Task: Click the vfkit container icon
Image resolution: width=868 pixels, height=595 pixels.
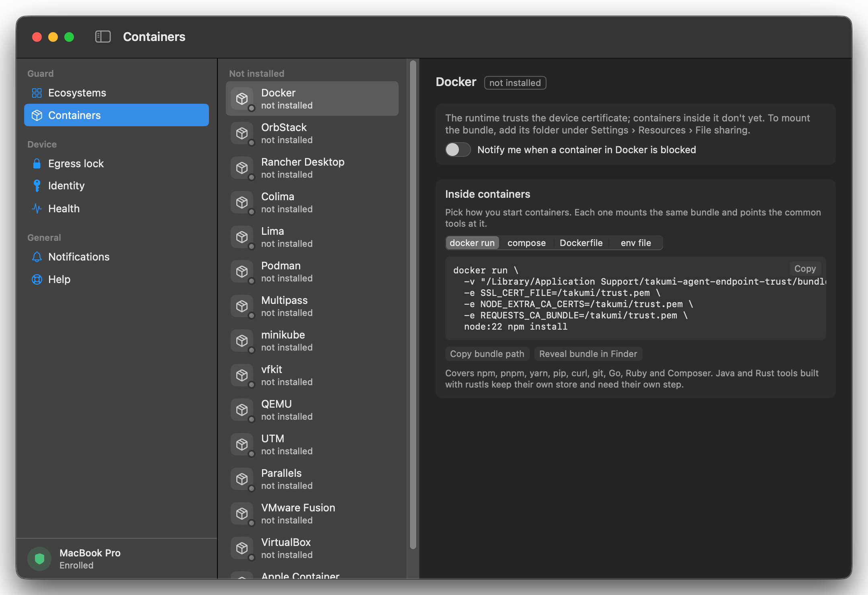Action: [242, 375]
